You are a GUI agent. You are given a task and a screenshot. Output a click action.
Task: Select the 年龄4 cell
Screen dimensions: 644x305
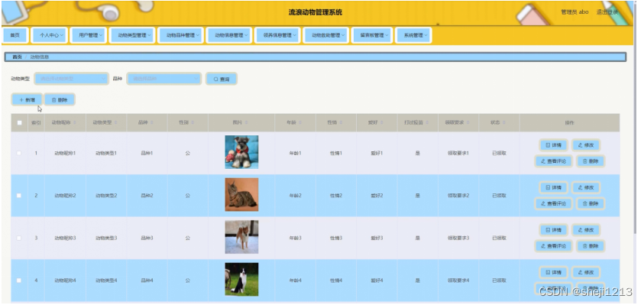[x=295, y=281]
